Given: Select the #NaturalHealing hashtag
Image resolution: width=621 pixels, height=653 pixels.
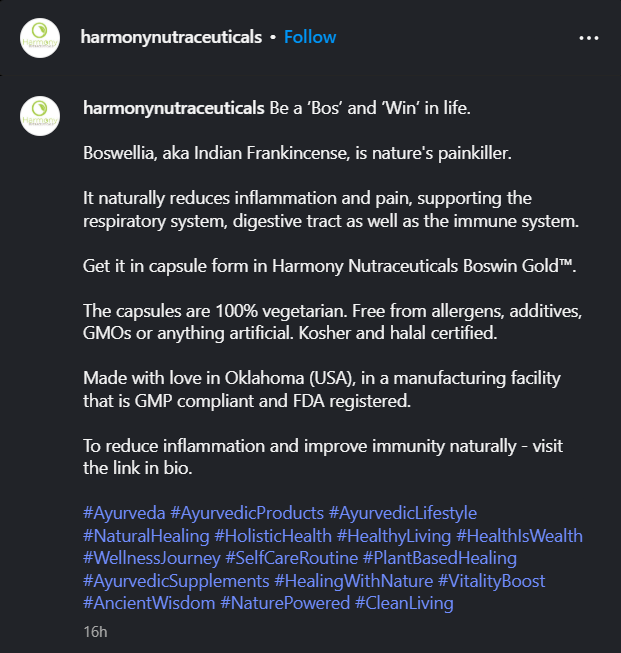Looking at the screenshot, I should [146, 536].
